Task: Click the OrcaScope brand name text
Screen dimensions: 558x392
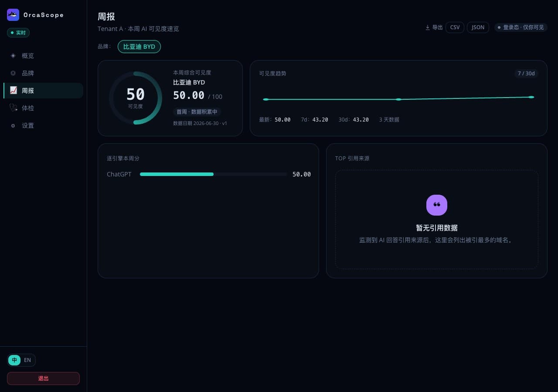Action: [x=44, y=15]
